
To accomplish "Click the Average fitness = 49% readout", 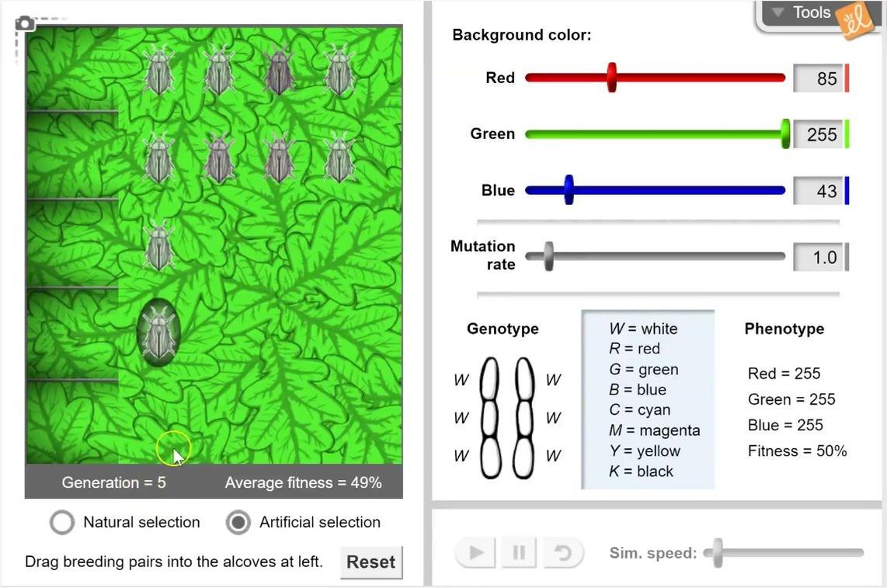I will click(x=303, y=482).
